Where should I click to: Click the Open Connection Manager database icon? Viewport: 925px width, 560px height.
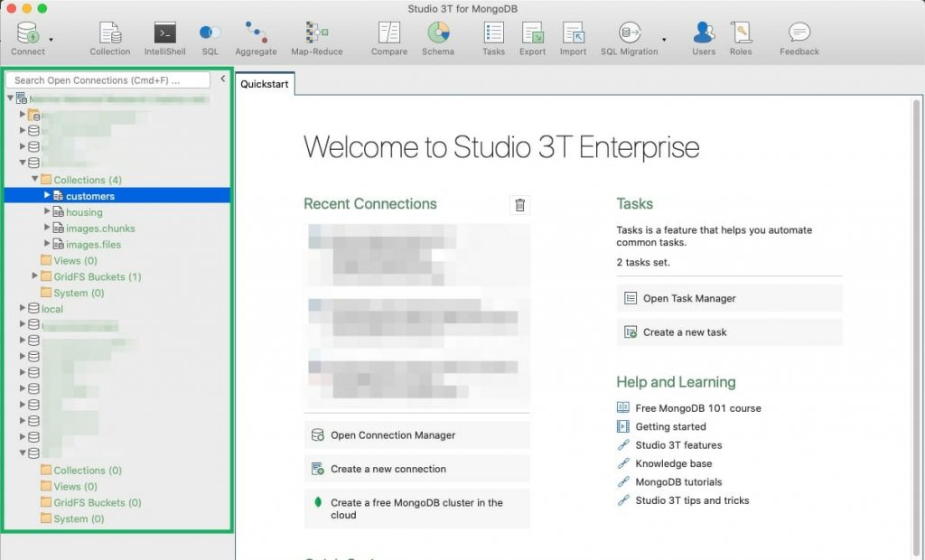pos(317,434)
